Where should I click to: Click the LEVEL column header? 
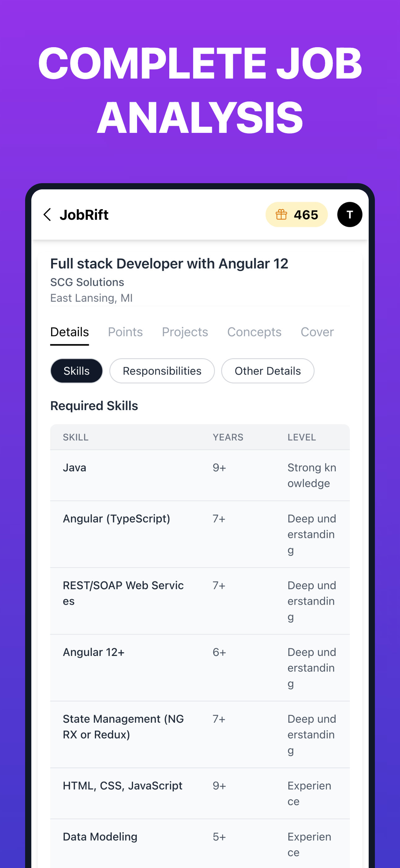[302, 437]
